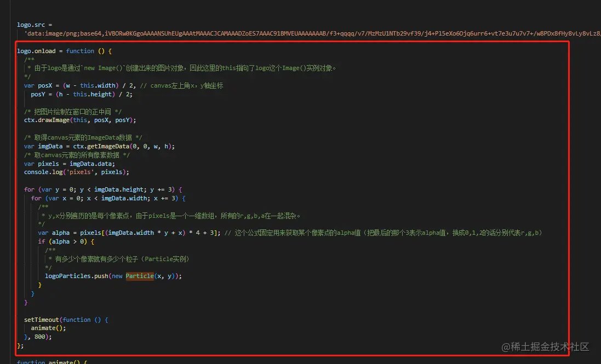
Task: Click 'logo.onload' at the function declaration
Action: coord(36,51)
